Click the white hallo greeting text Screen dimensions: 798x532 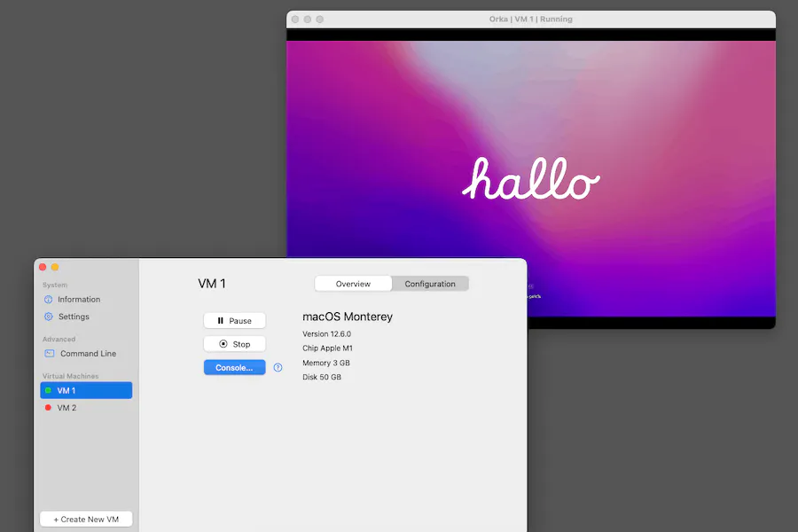click(530, 180)
